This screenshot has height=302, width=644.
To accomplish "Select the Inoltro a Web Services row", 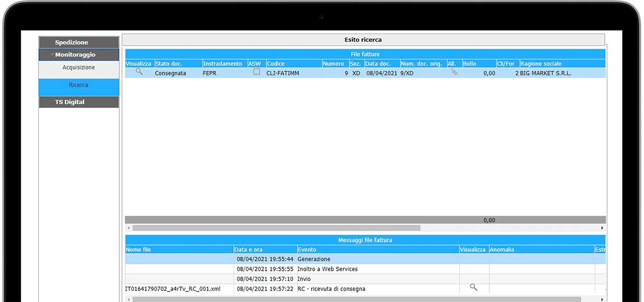I will [365, 269].
